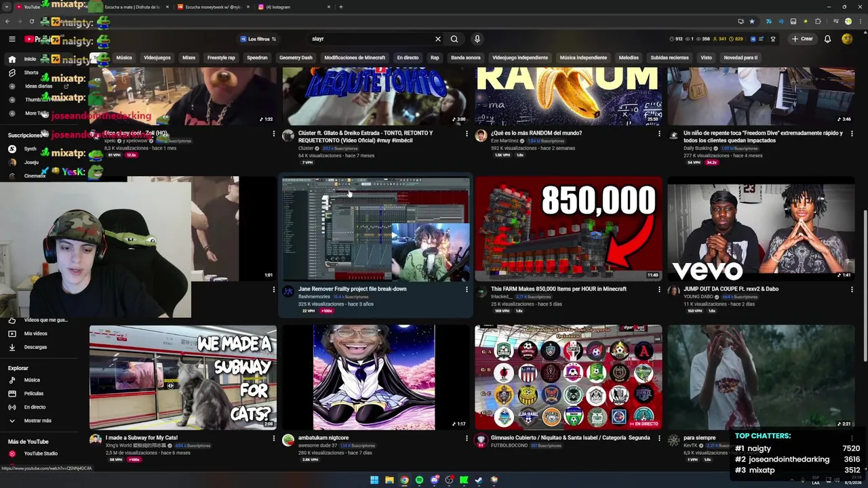Viewport: 868px width, 488px height.
Task: Click the Kick icon on the taskbar
Action: [464, 481]
